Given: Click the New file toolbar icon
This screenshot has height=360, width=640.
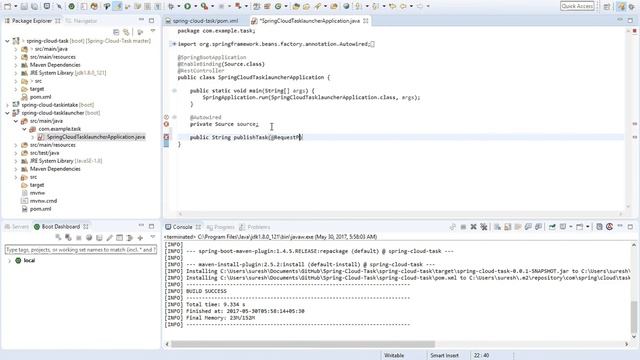Looking at the screenshot, I should click(x=7, y=6).
